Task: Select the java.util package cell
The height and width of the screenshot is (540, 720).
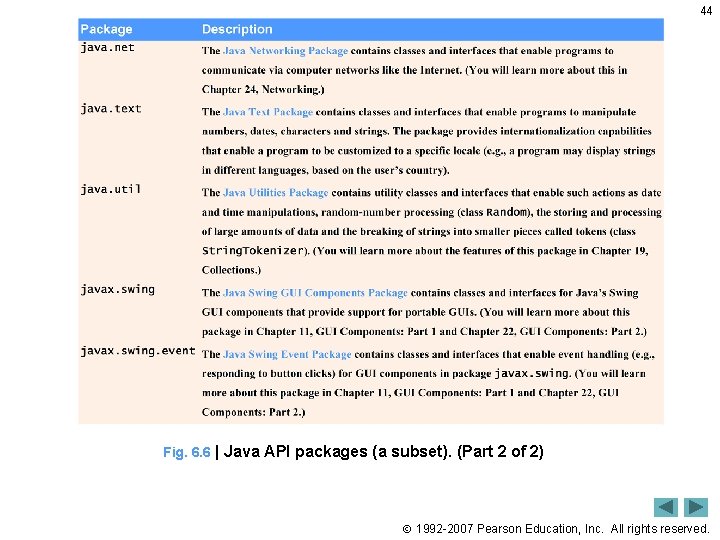Action: [x=111, y=189]
